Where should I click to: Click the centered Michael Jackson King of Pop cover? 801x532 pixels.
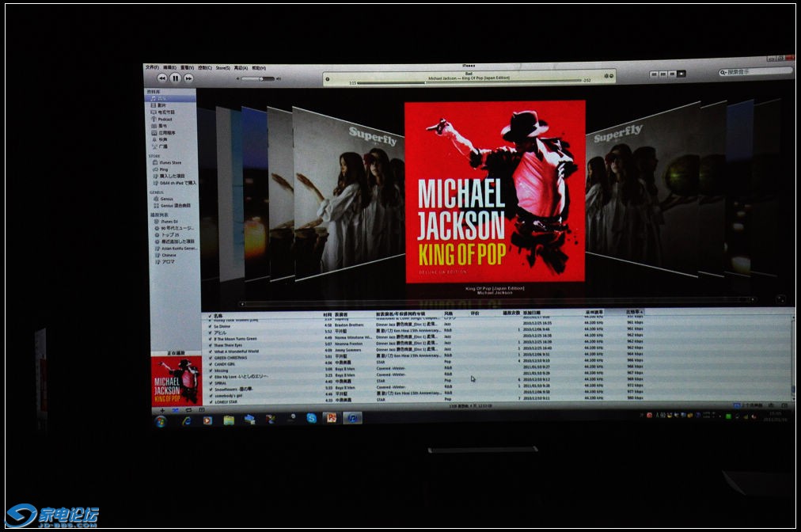[x=495, y=192]
